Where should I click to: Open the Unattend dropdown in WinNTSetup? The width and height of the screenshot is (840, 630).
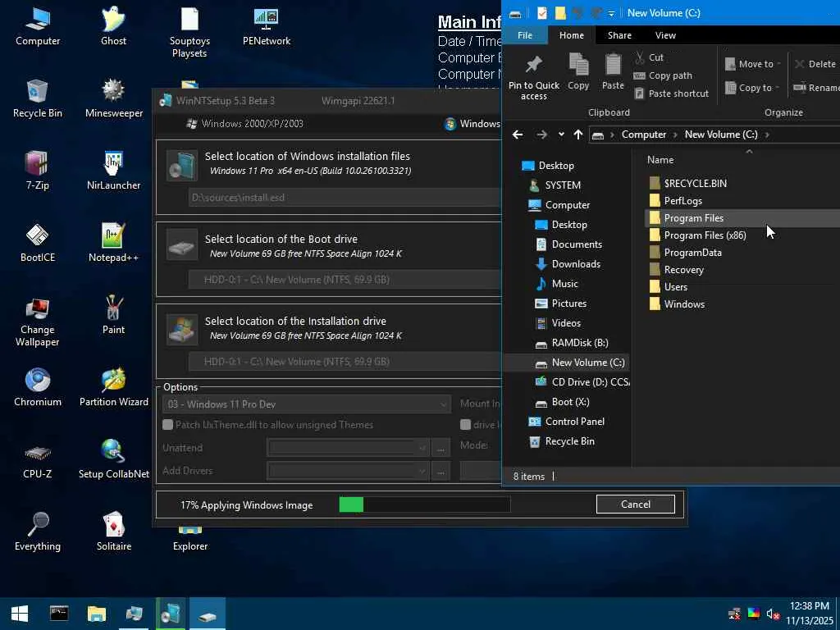pyautogui.click(x=348, y=448)
